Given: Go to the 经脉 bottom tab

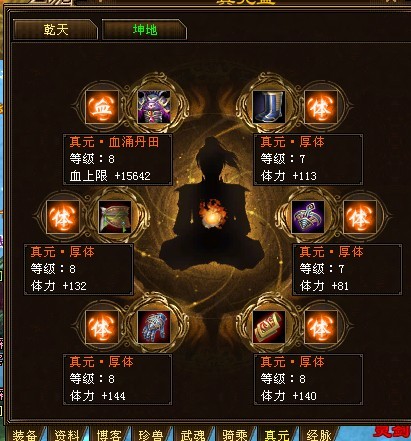Looking at the screenshot, I should 319,434.
